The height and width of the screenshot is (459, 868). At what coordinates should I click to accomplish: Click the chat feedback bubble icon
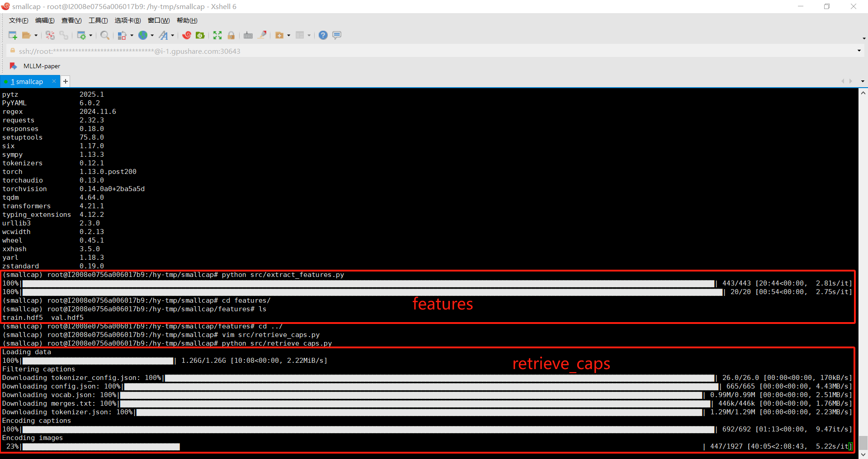[337, 35]
